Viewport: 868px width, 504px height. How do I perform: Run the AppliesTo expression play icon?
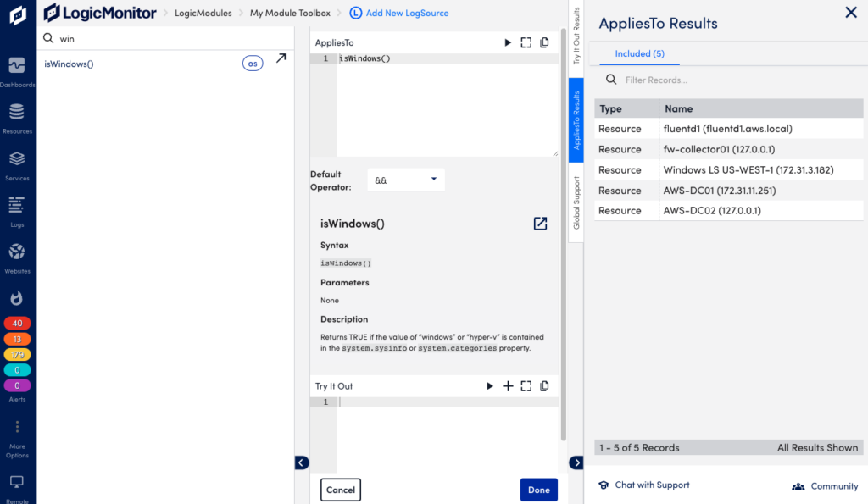point(508,42)
